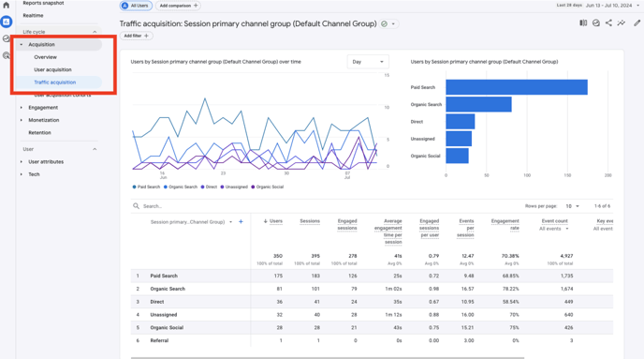Open the Advertising icon in left rail
Screen dimensions: 644x359
7,55
